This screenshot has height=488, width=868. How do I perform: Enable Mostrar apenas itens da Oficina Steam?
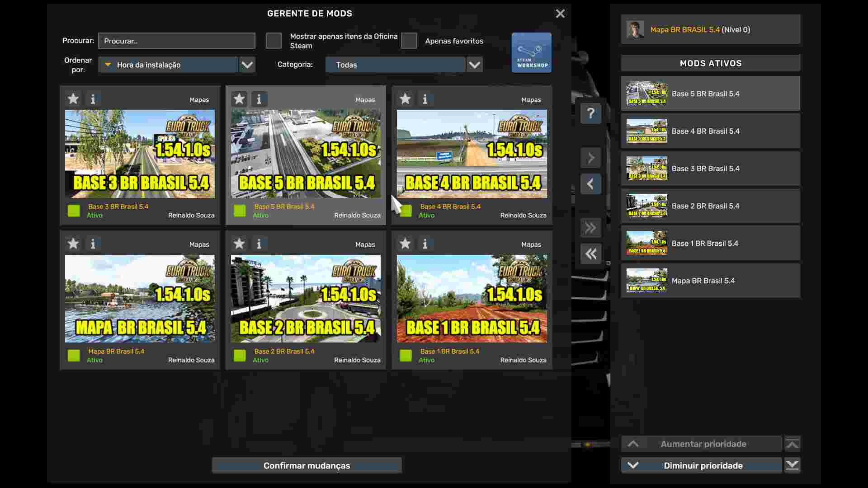(x=274, y=41)
